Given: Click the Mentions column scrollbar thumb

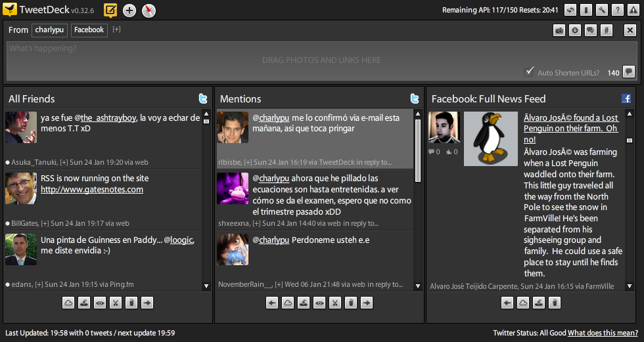Looking at the screenshot, I should click(418, 150).
